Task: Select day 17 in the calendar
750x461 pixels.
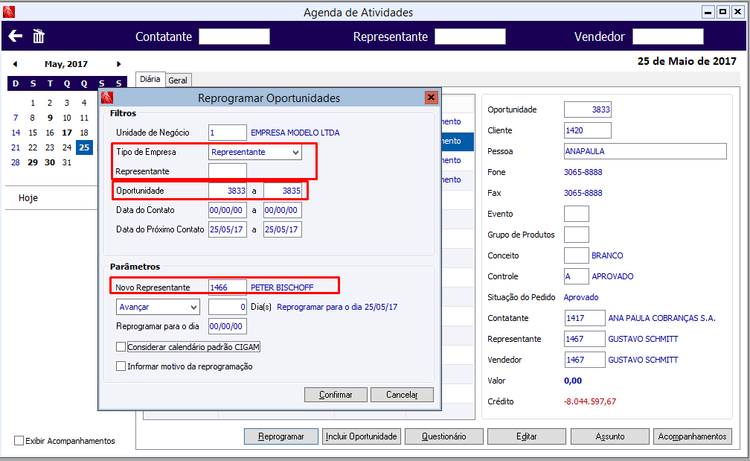Action: 67,132
